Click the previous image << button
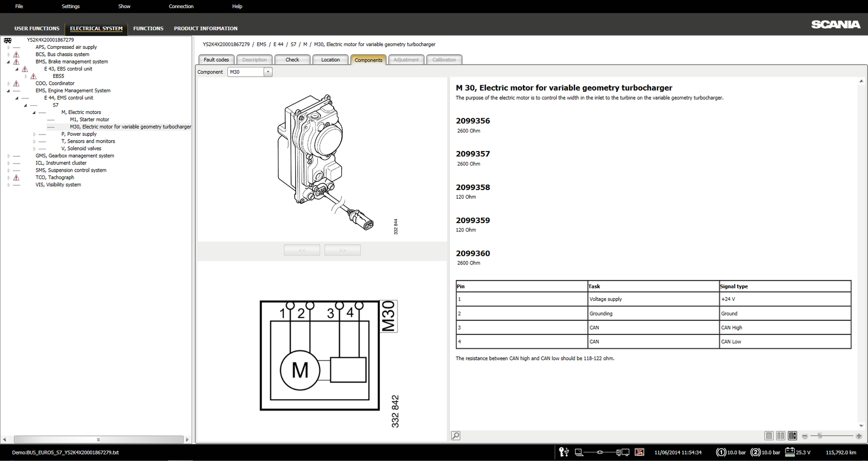This screenshot has height=461, width=868. (302, 250)
